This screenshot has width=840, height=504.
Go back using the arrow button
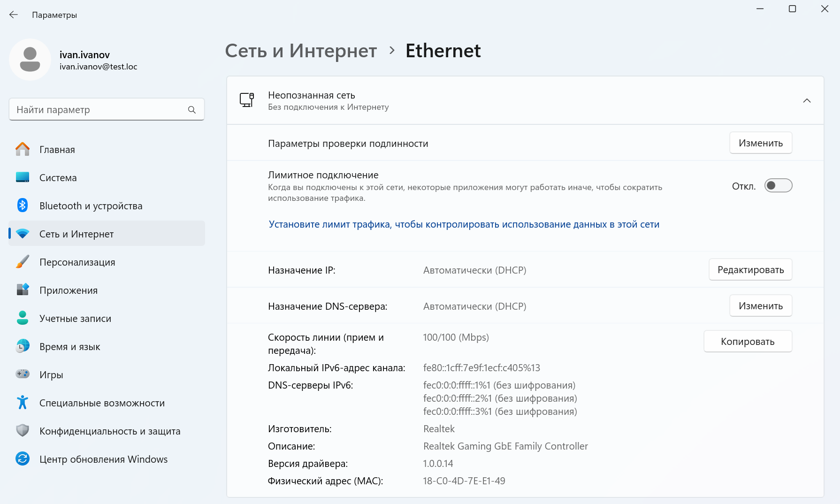[14, 15]
